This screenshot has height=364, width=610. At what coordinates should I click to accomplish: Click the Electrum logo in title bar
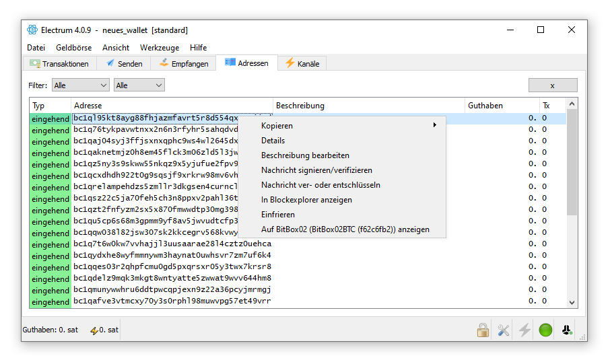coord(32,30)
